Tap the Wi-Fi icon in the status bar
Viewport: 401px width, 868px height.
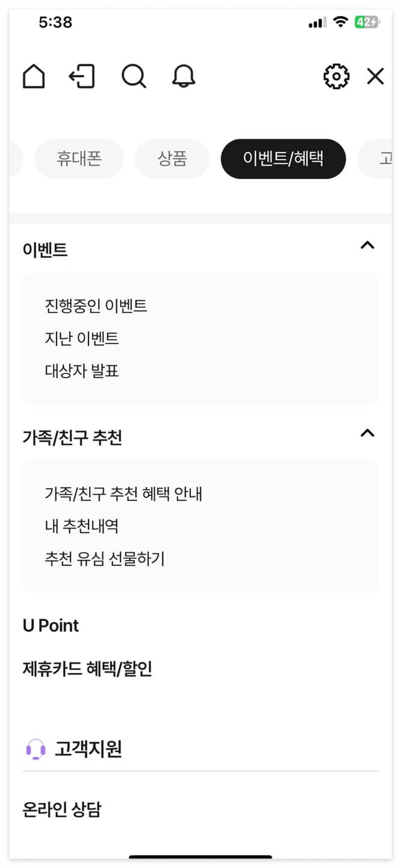click(341, 21)
